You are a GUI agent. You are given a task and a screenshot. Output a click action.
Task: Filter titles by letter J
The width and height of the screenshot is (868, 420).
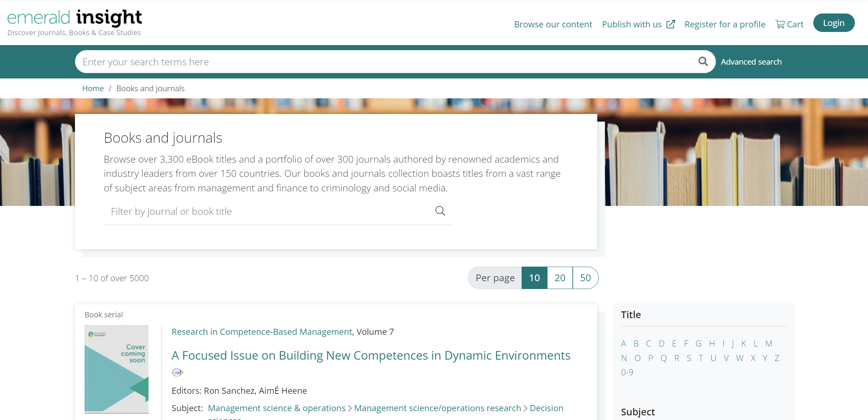(733, 344)
